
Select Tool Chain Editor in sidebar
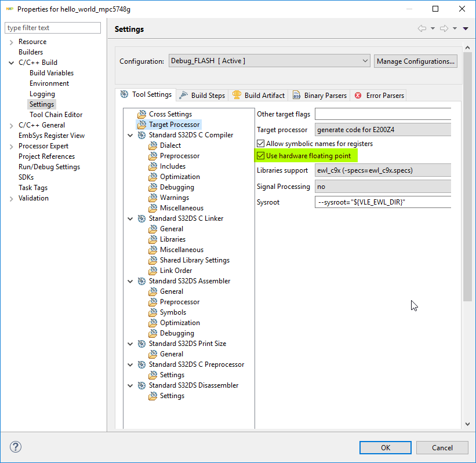tap(56, 115)
